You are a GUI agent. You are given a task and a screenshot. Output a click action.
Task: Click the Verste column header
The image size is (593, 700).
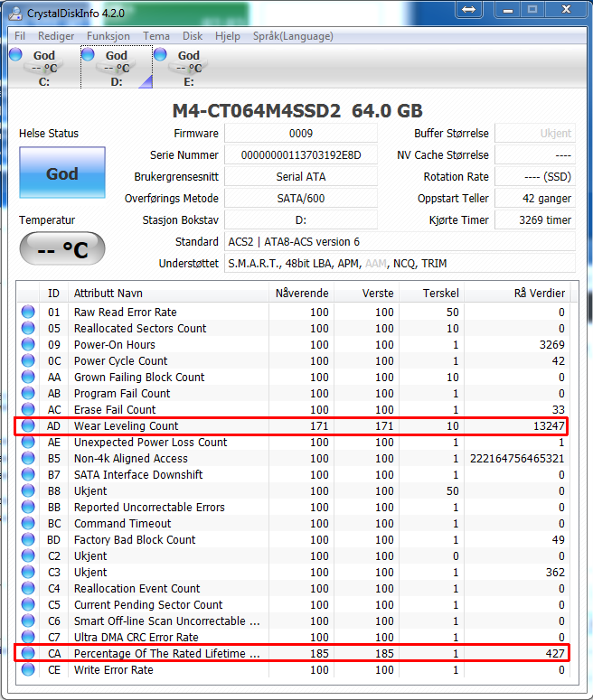tap(367, 293)
